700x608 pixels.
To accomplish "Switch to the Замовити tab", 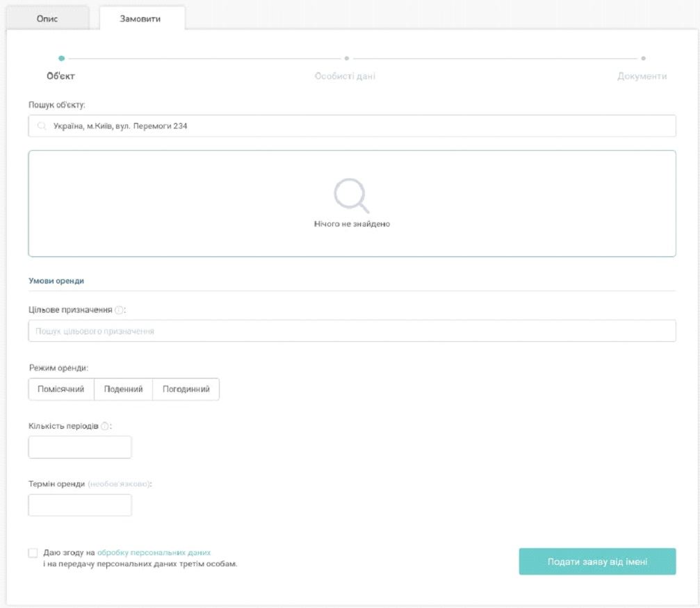I will 140,19.
